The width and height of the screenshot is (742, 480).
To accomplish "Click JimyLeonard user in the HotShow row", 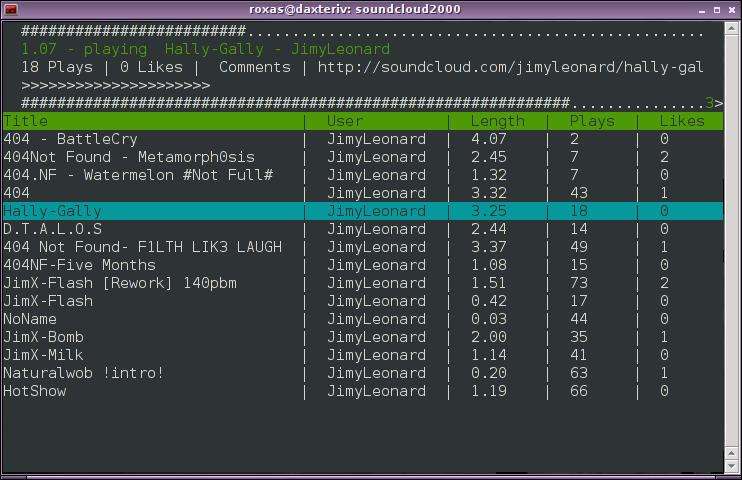I will [x=376, y=391].
